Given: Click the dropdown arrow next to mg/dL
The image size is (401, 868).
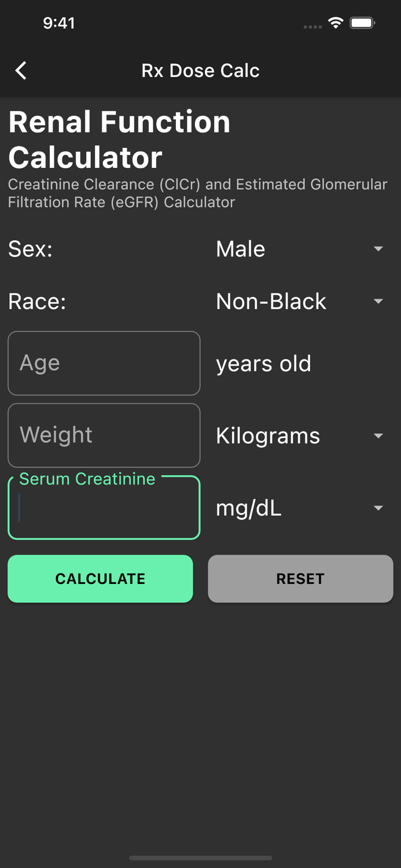Looking at the screenshot, I should (x=379, y=508).
